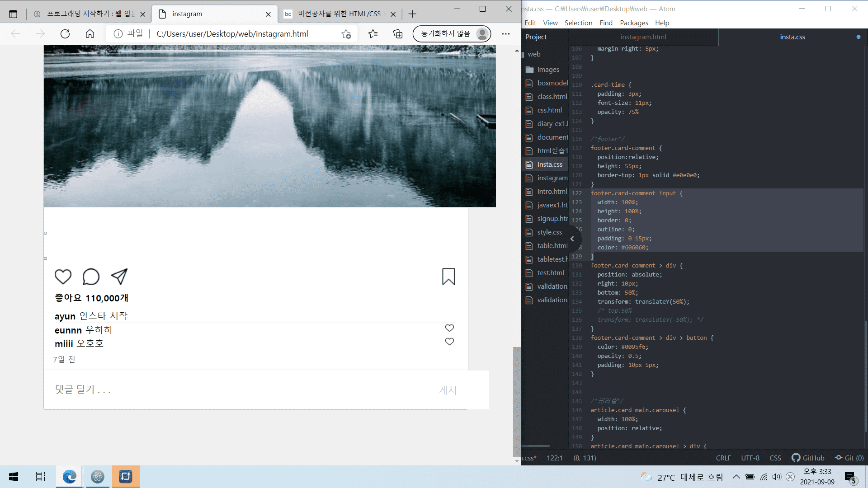Screen dimensions: 868x488
Task: Open Edge settings and more menu
Action: (505, 34)
